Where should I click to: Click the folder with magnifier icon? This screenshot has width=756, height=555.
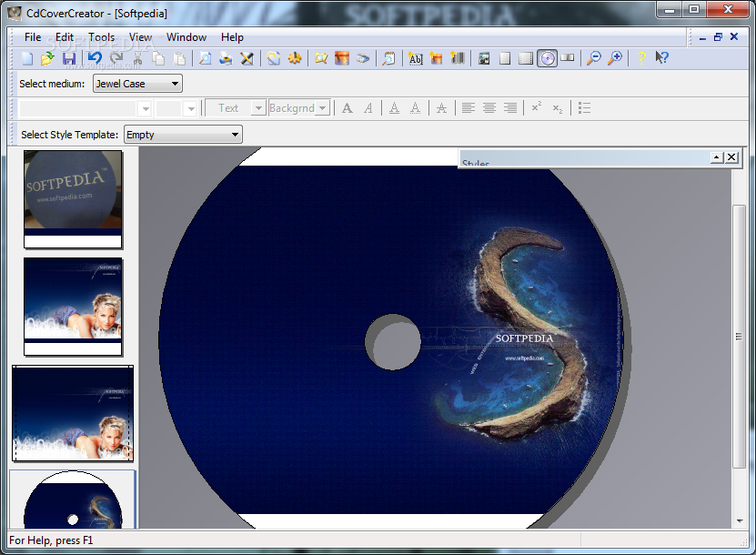point(320,58)
